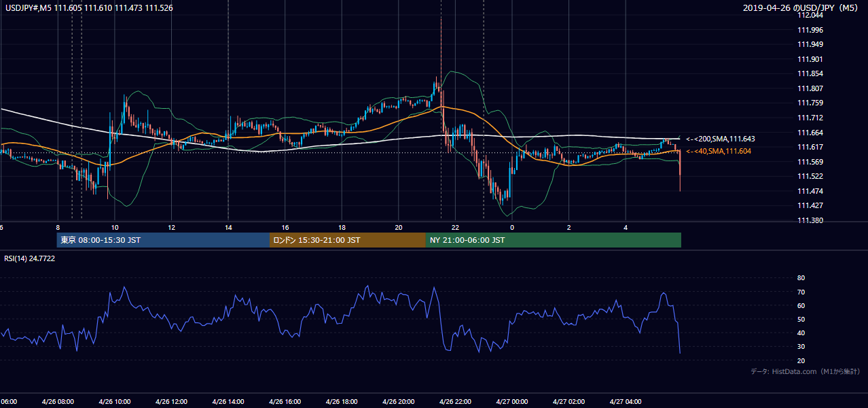Click RSI axis level 20
The width and height of the screenshot is (868, 408).
tap(801, 360)
